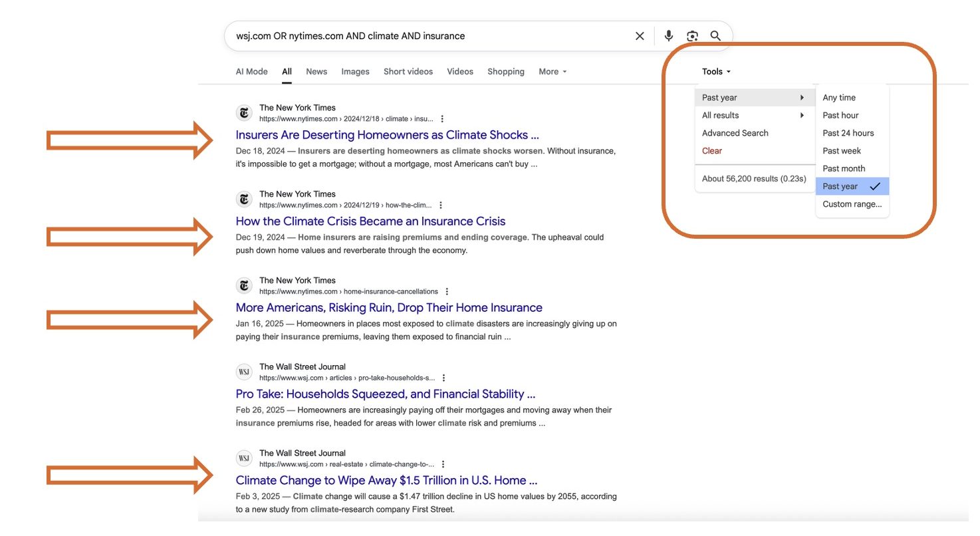980x536 pixels.
Task: Switch to the Images tab
Action: pyautogui.click(x=355, y=72)
